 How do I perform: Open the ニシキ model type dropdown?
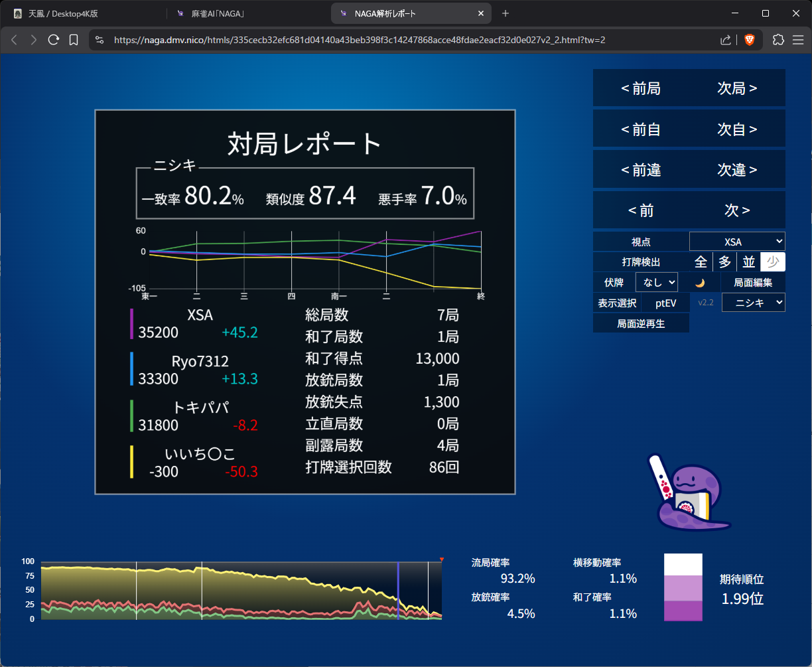pyautogui.click(x=753, y=303)
